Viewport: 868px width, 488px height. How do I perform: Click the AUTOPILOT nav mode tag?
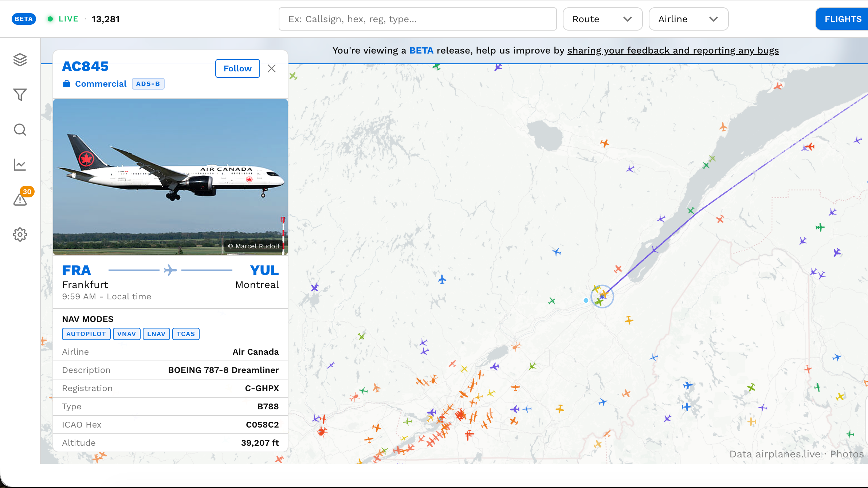tap(86, 334)
